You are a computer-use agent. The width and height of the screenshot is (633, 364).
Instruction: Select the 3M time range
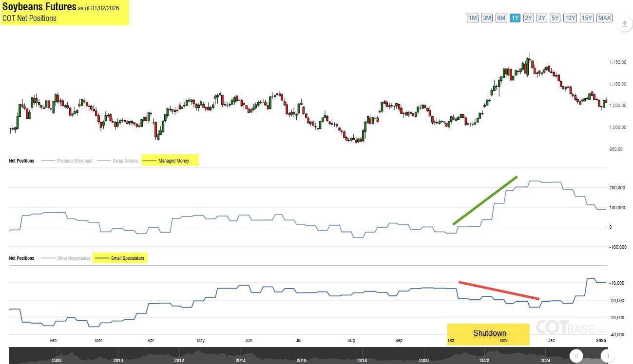pyautogui.click(x=487, y=18)
